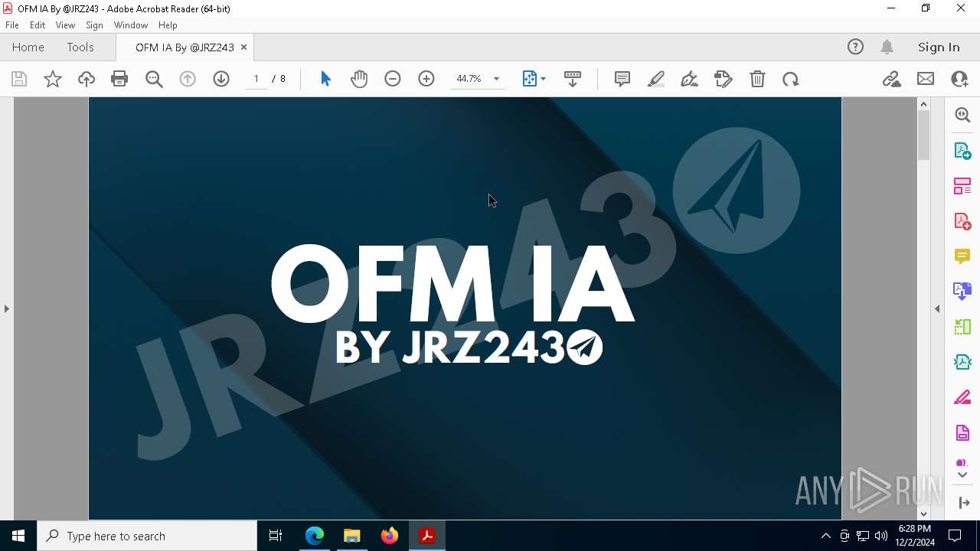Open the volume speaker icon in tray
This screenshot has height=551, width=980.
point(881,536)
